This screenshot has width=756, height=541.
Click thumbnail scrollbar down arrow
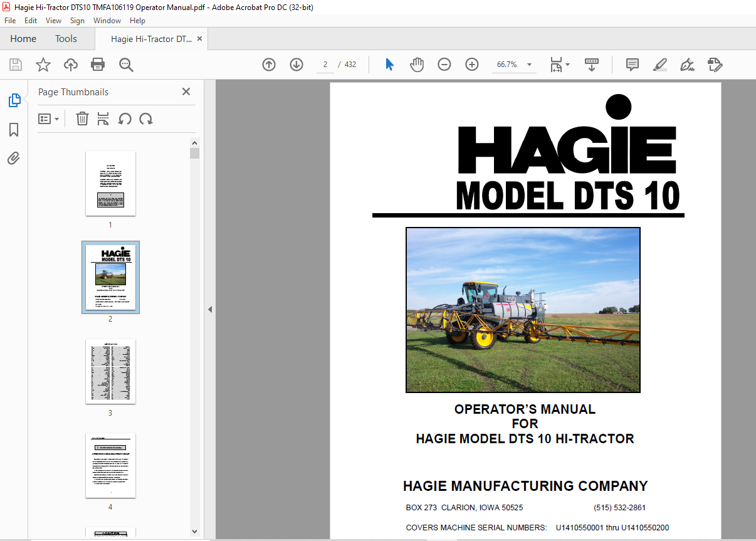(194, 532)
